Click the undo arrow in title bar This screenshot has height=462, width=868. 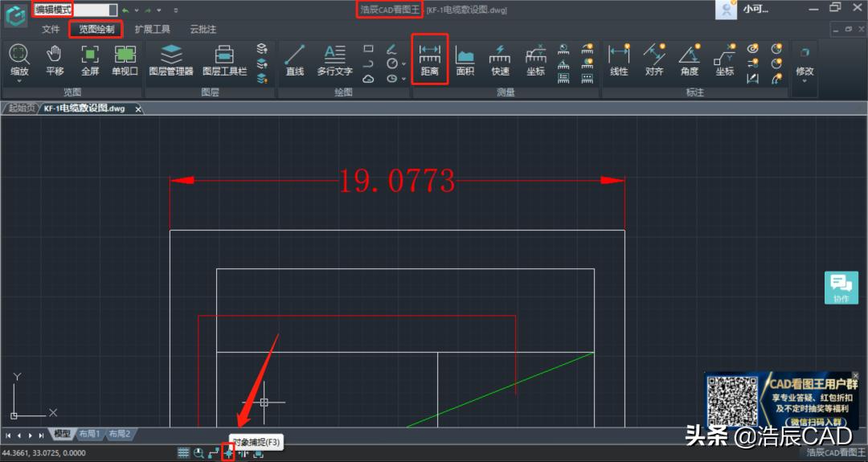[125, 10]
